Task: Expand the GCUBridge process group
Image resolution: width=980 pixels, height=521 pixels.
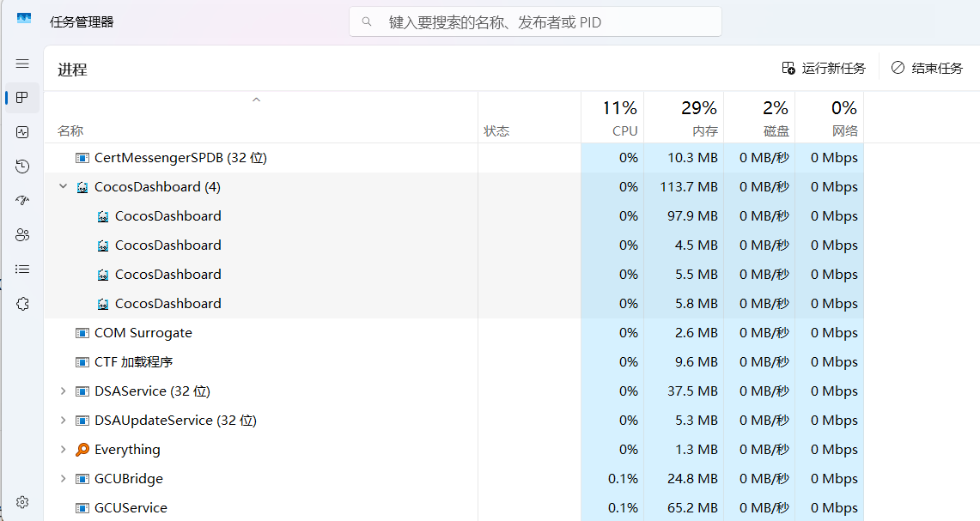Action: click(63, 479)
